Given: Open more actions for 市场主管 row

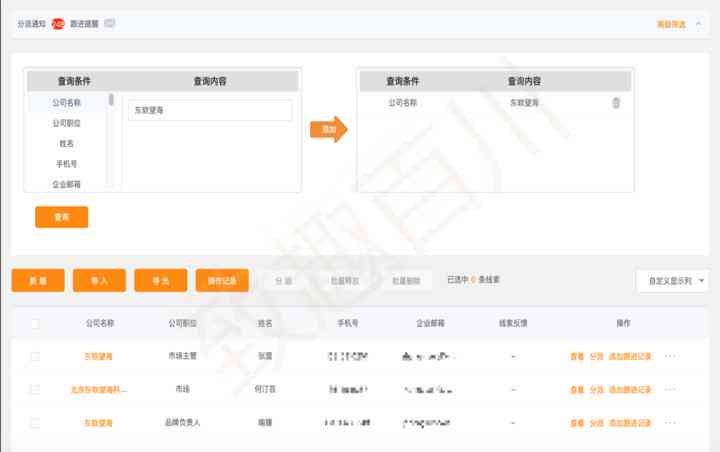Looking at the screenshot, I should tap(670, 356).
